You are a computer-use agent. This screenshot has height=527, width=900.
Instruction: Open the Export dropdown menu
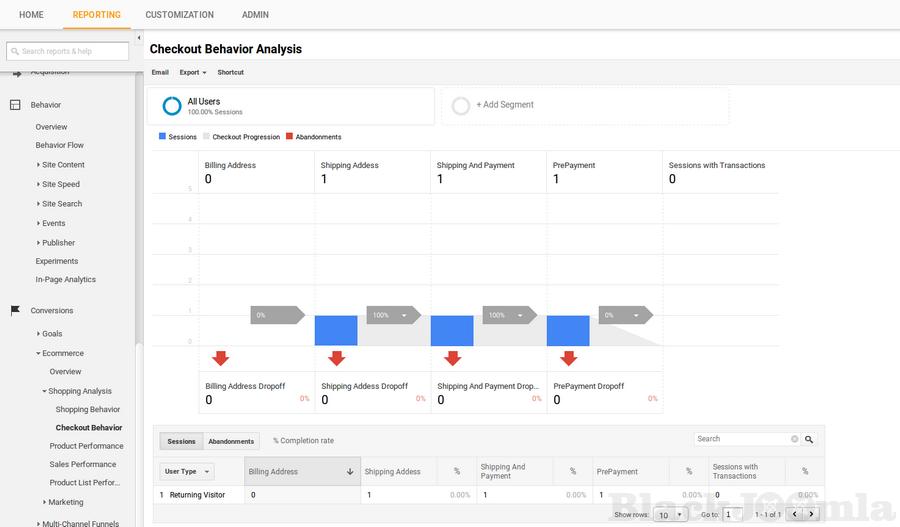[193, 73]
